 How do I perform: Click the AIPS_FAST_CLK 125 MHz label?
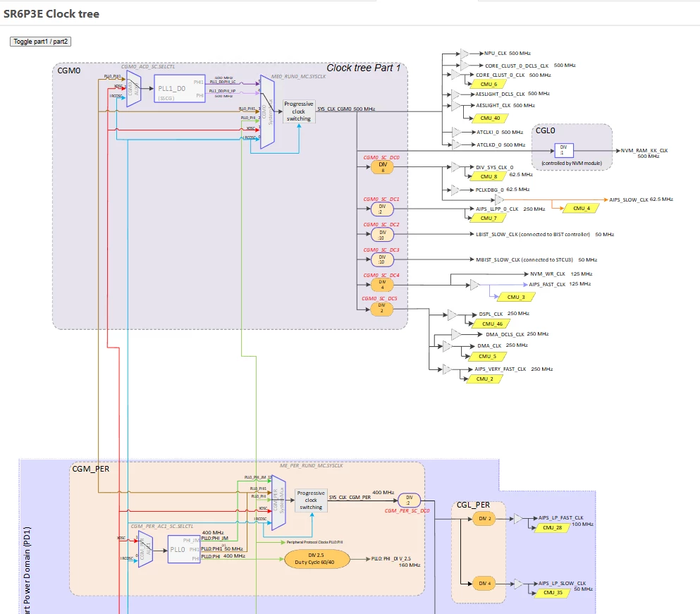(560, 284)
